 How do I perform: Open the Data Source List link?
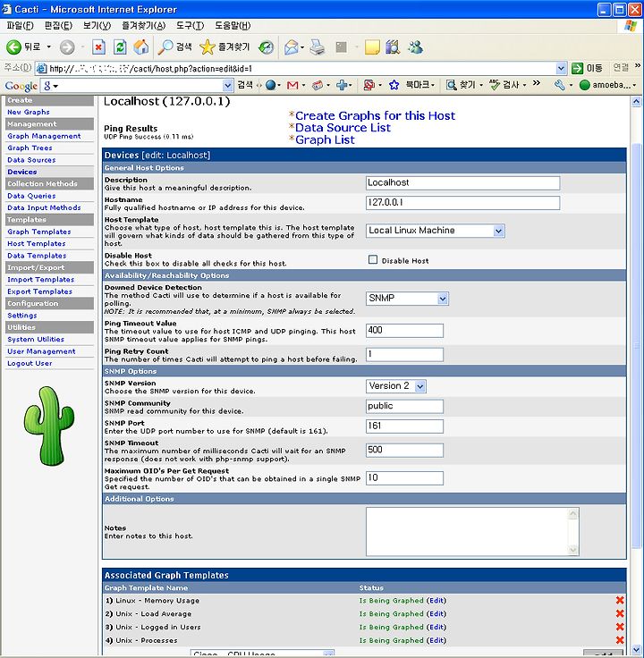(x=343, y=128)
